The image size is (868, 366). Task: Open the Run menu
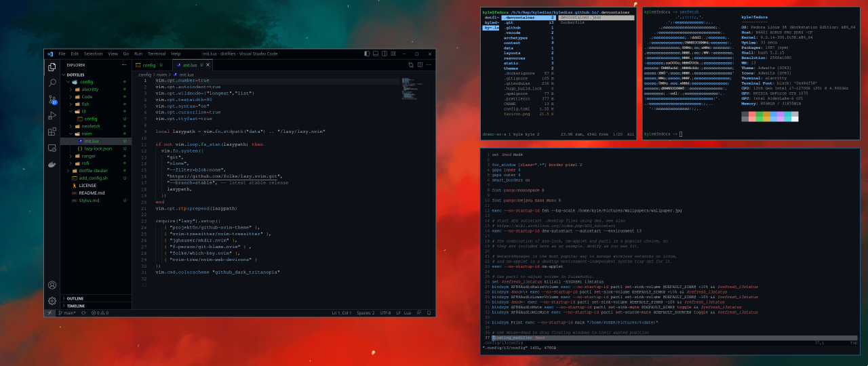coord(138,54)
